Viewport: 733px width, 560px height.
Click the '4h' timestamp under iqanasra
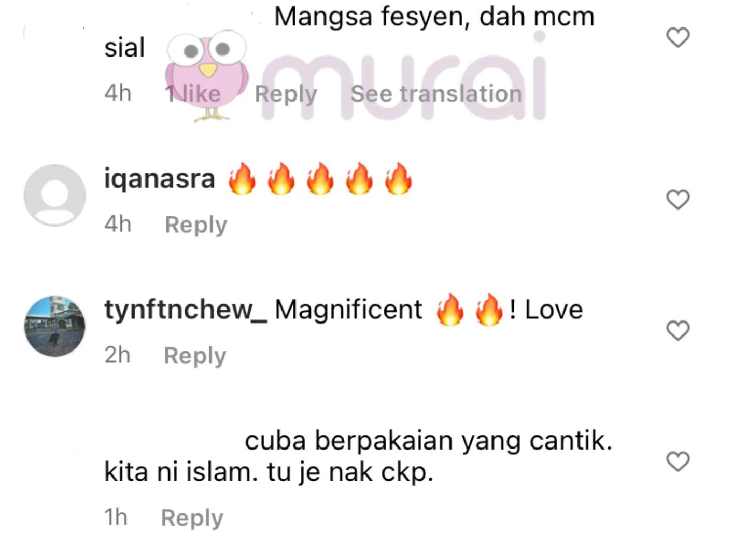click(x=118, y=225)
